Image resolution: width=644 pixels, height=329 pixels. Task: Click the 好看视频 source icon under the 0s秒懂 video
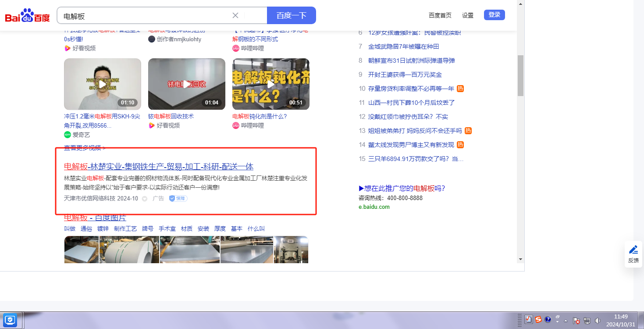67,48
